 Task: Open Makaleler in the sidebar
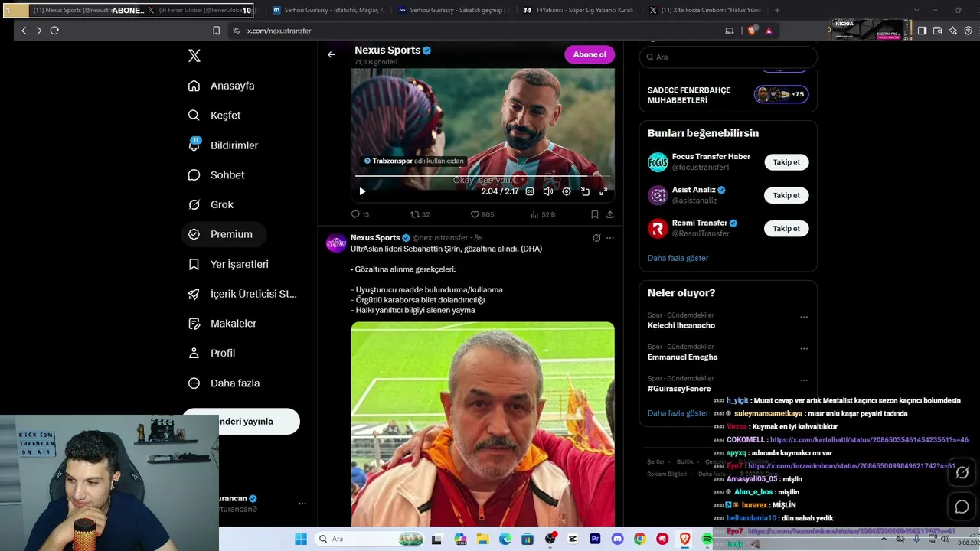[x=223, y=324]
